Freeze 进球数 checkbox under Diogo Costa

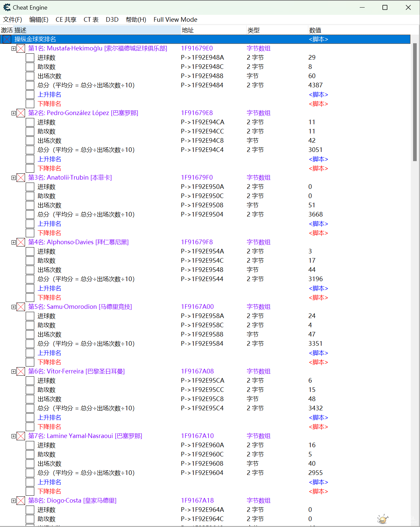[x=30, y=510]
